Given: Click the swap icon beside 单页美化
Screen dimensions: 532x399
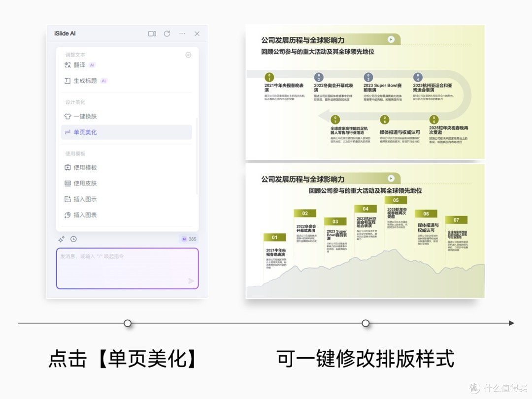Looking at the screenshot, I should [67, 132].
